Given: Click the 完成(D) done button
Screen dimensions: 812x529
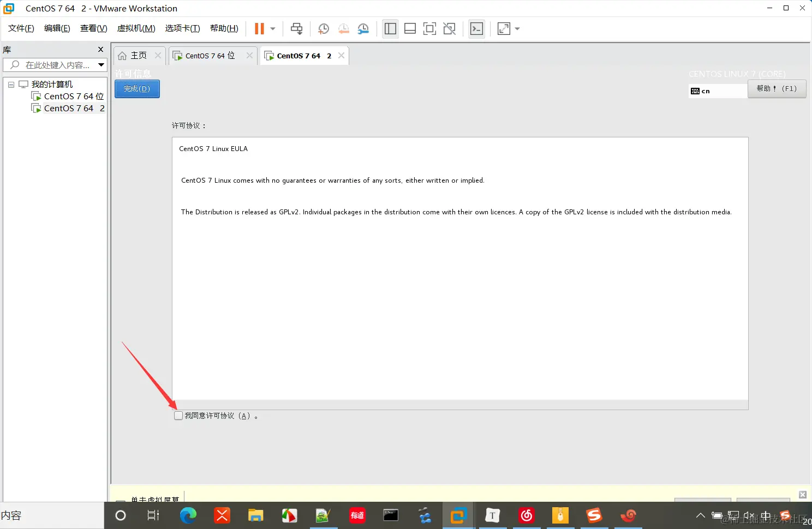Looking at the screenshot, I should (x=137, y=89).
